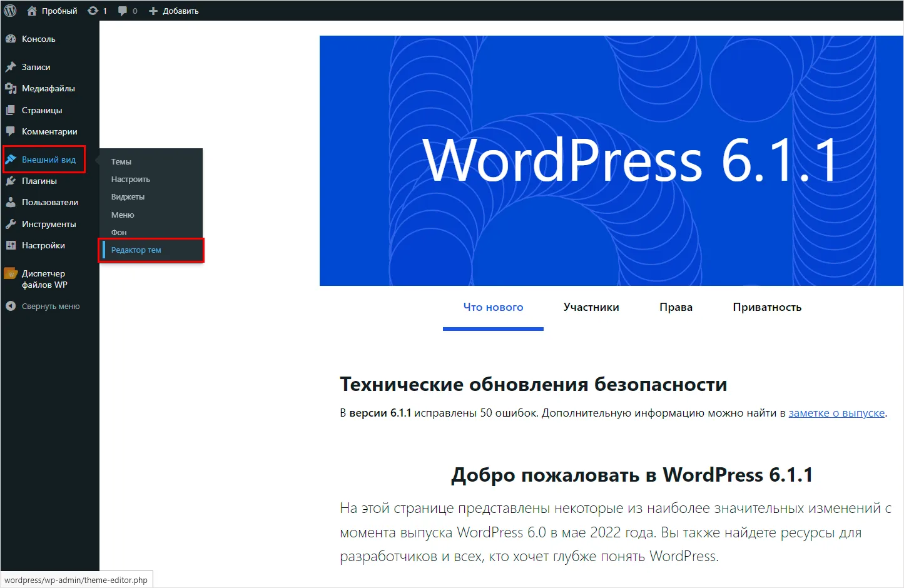This screenshot has width=904, height=588.
Task: Click the wrench icon for Инструменты
Action: click(11, 224)
